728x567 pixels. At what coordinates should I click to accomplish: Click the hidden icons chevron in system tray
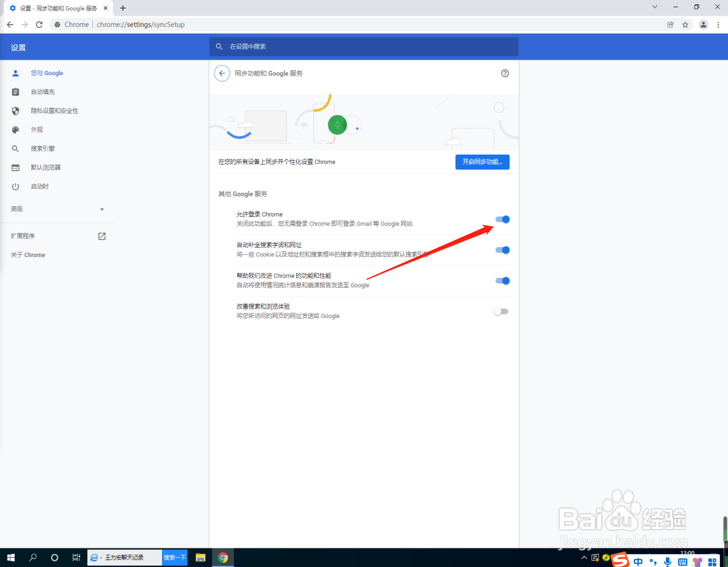[584, 557]
